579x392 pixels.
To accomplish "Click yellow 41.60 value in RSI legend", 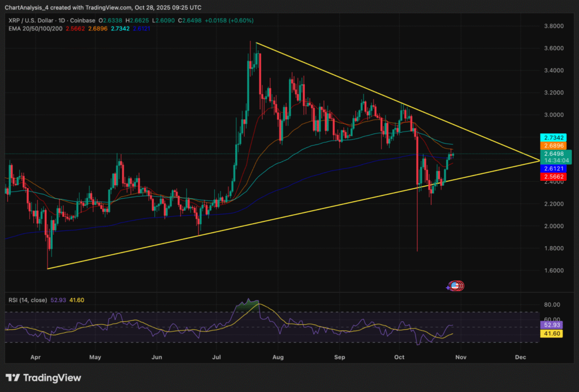I will (77, 300).
